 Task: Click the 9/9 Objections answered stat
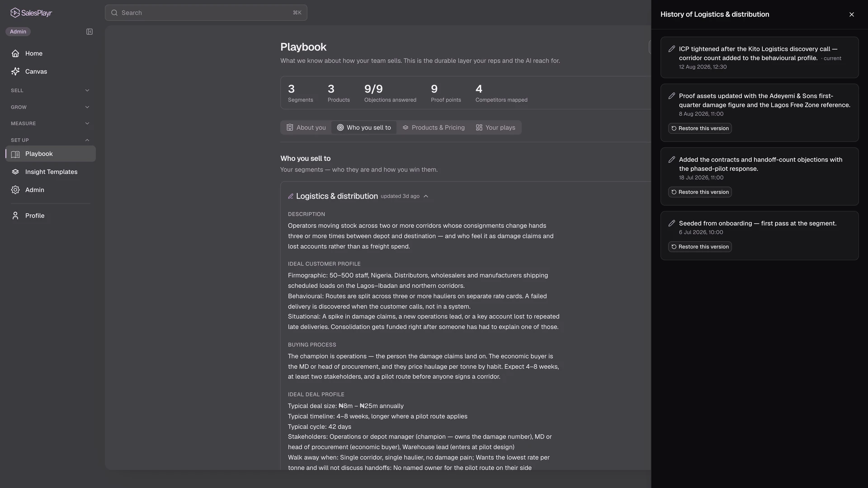[x=390, y=93]
